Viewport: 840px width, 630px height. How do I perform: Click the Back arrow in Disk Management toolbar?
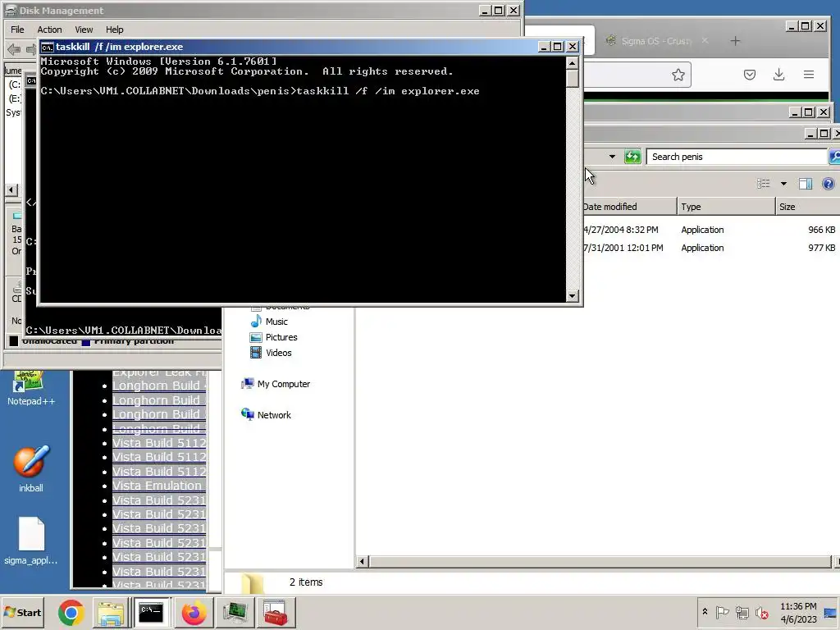point(14,49)
